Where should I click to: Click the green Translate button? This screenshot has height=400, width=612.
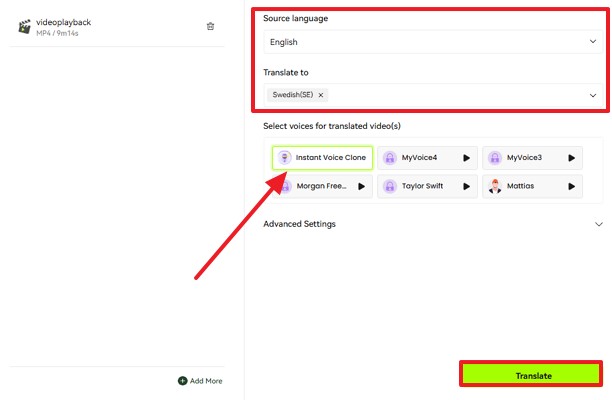(x=531, y=374)
